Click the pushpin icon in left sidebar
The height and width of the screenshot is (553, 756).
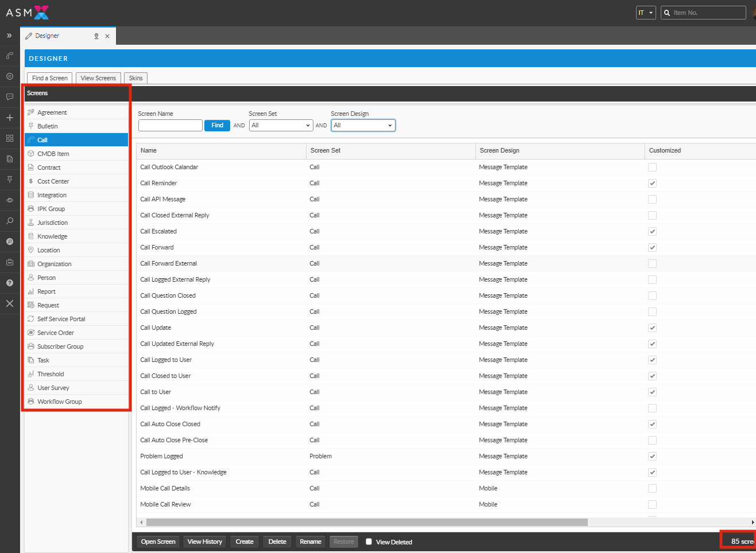point(10,180)
